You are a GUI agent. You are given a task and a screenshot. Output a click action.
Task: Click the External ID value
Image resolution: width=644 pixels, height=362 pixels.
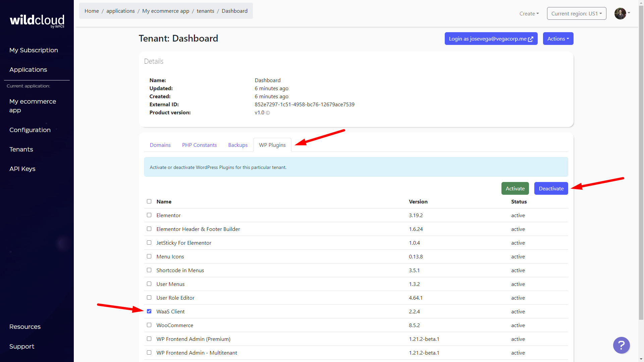(x=304, y=104)
